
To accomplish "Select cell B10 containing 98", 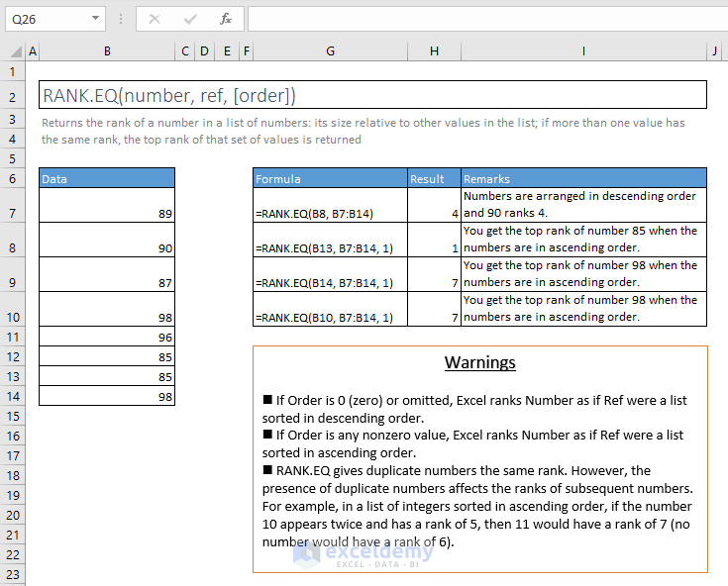I will 107,309.
